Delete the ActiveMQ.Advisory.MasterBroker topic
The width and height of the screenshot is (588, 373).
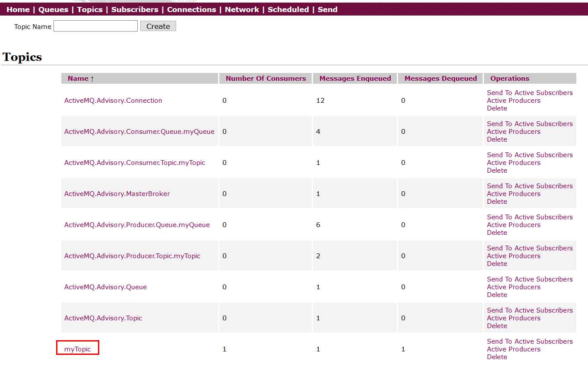[497, 202]
